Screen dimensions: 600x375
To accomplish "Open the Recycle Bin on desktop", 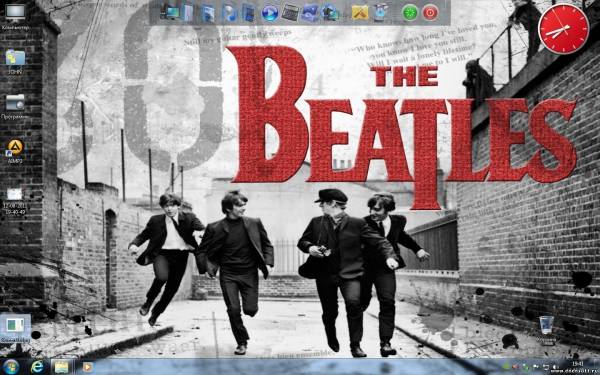I will point(546,328).
